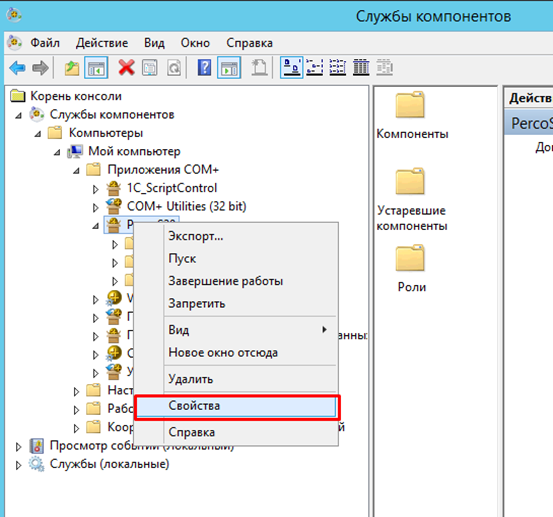This screenshot has width=553, height=517.
Task: Choose Удалить in the context menu
Action: (x=236, y=379)
